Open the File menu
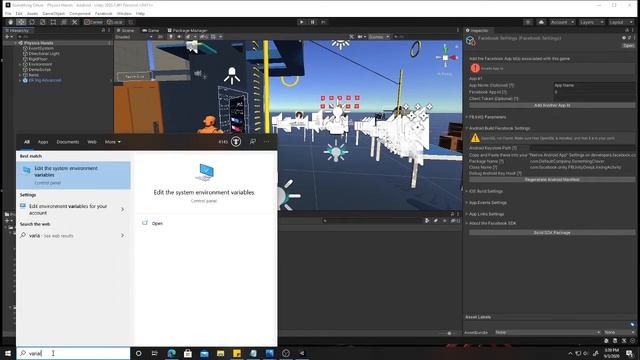Viewport: 640px width, 360px height. coord(8,13)
